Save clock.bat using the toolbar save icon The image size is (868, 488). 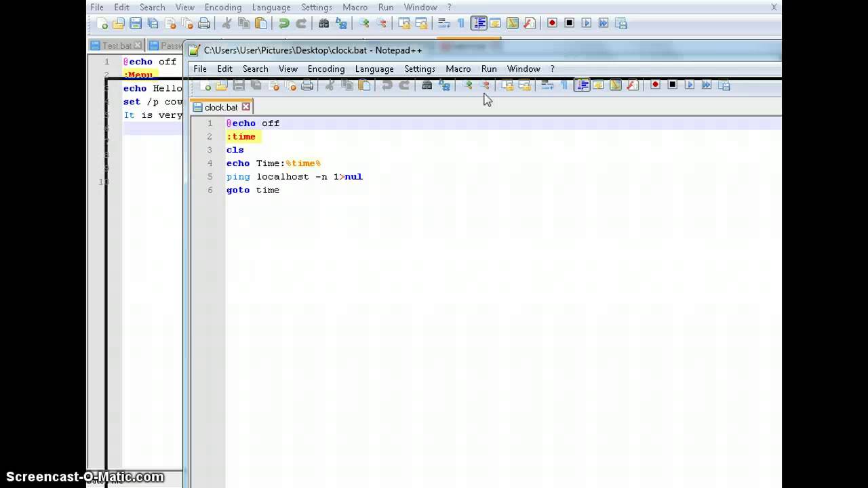(239, 85)
